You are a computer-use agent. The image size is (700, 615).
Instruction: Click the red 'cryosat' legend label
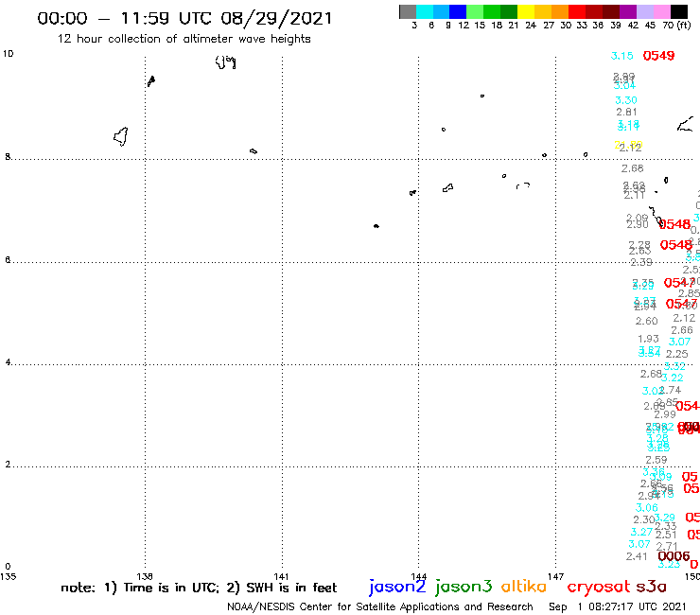click(x=598, y=587)
